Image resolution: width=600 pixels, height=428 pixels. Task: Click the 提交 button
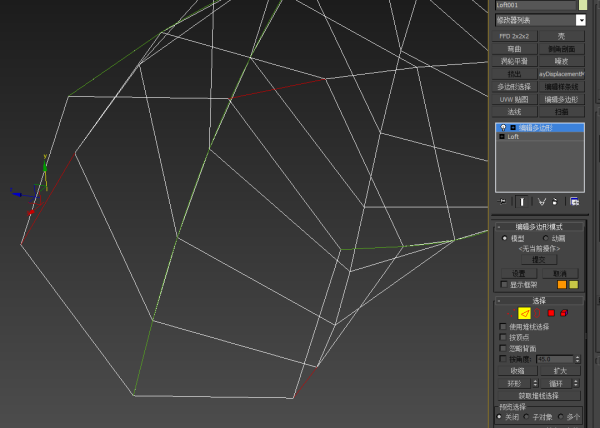click(x=539, y=260)
